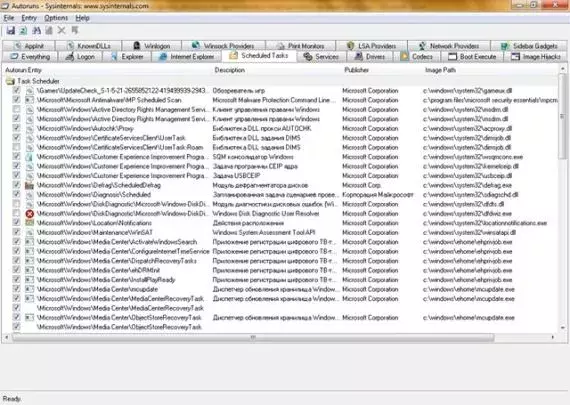Click the defrag.exe image path cell
This screenshot has width=570, height=405.
point(467,185)
